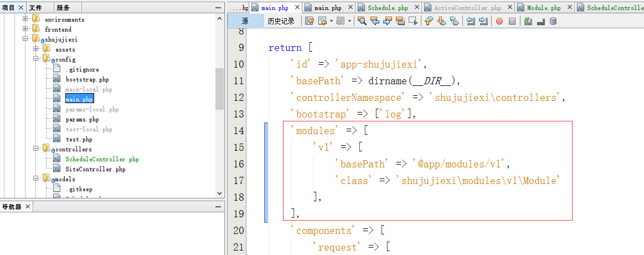Click the Last Edit location toolbar icon

pyautogui.click(x=309, y=21)
